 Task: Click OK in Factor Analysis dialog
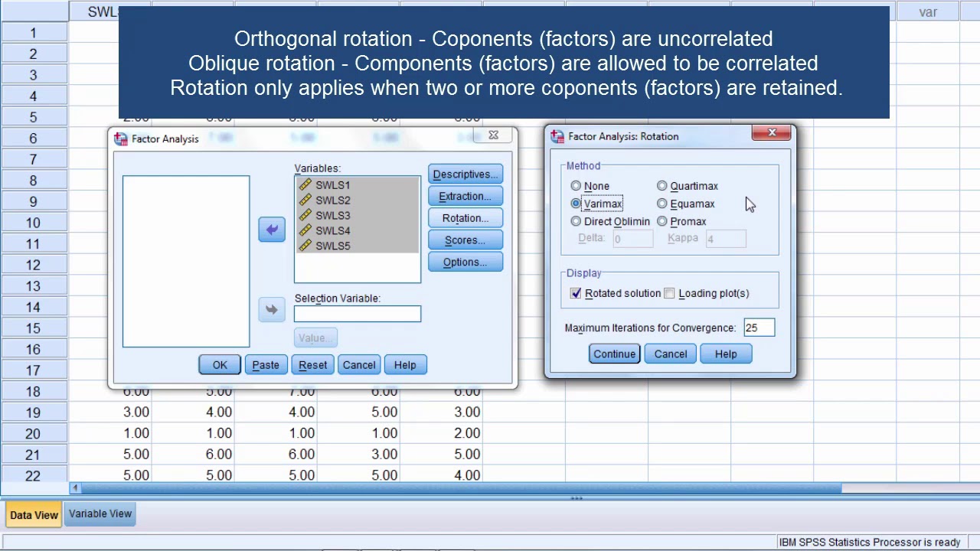[220, 365]
